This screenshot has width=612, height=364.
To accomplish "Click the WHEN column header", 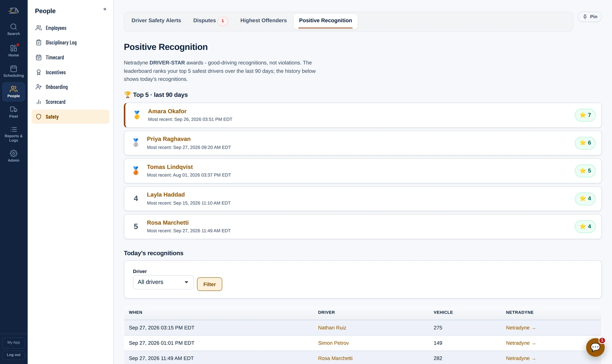I will click(135, 312).
